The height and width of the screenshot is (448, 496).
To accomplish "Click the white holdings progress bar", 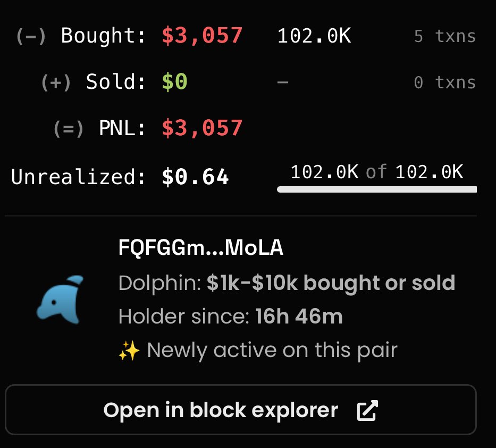I will 377,189.
